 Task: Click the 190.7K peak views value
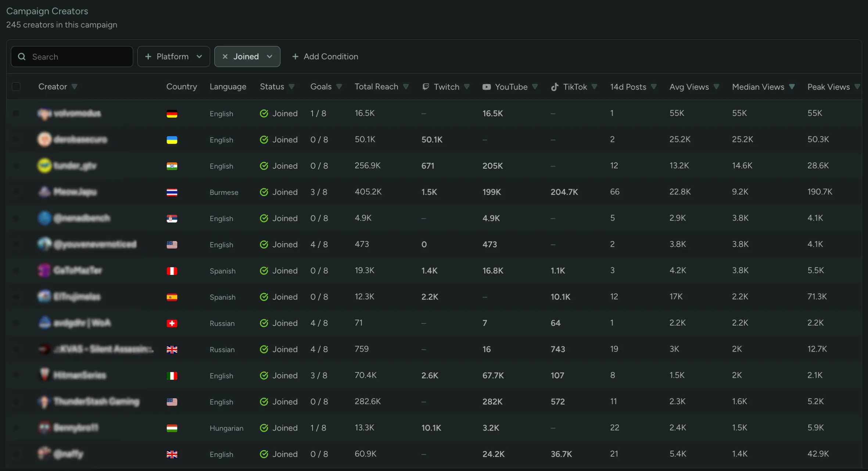(820, 192)
